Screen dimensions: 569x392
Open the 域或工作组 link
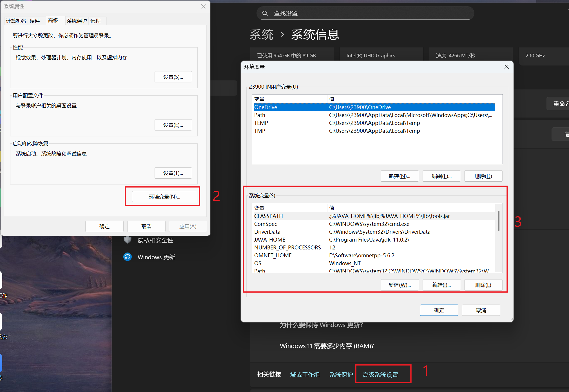point(305,375)
